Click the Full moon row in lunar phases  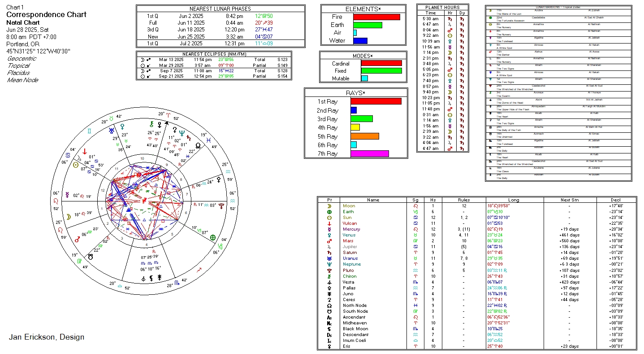click(x=220, y=23)
